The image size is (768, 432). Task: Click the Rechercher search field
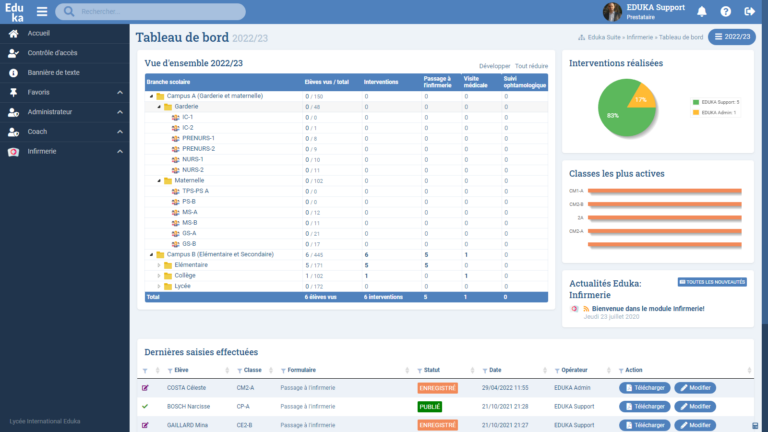[x=150, y=12]
